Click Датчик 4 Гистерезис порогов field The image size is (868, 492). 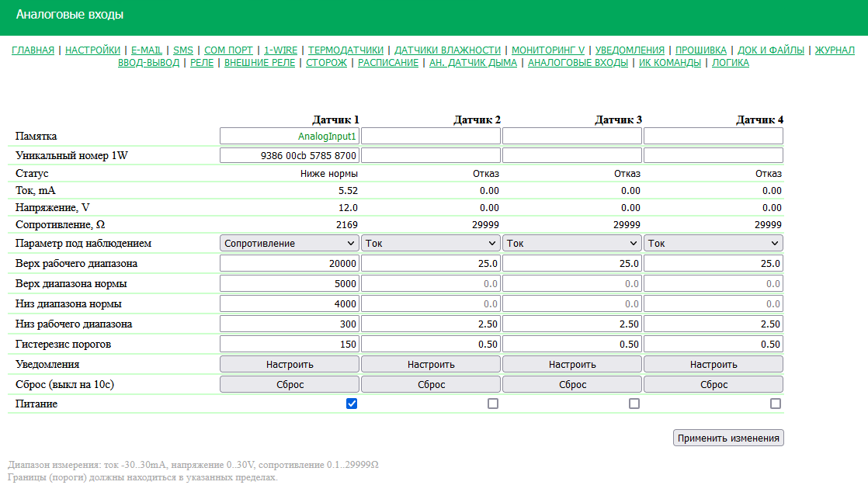[713, 345]
